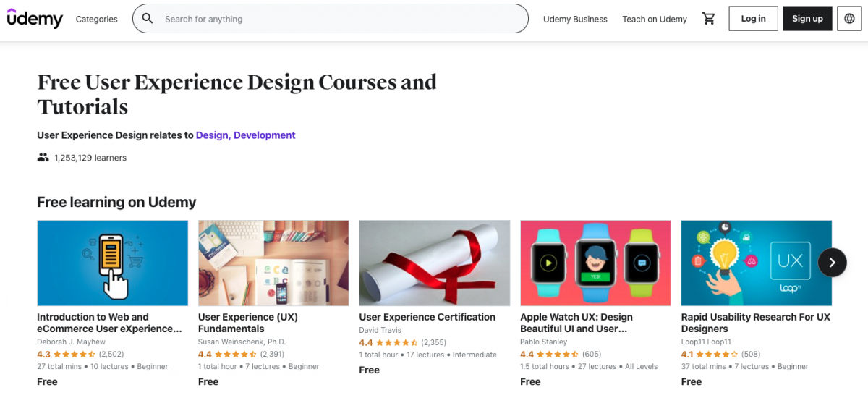Viewport: 868px width, 411px height.
Task: Click the Log in button
Action: pos(753,19)
